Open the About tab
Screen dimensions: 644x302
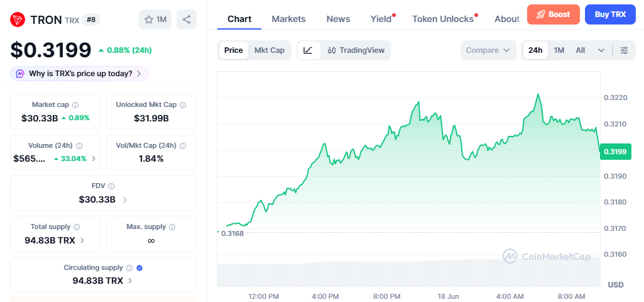click(507, 19)
